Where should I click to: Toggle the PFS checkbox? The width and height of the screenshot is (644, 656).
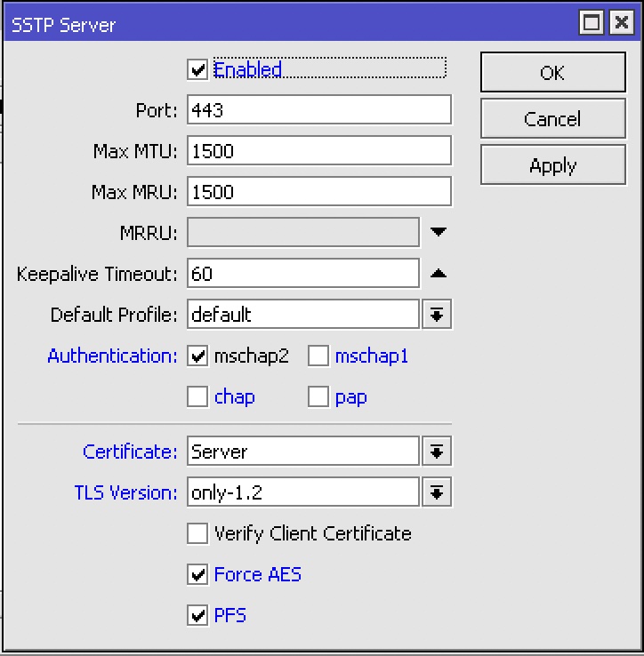point(197,616)
